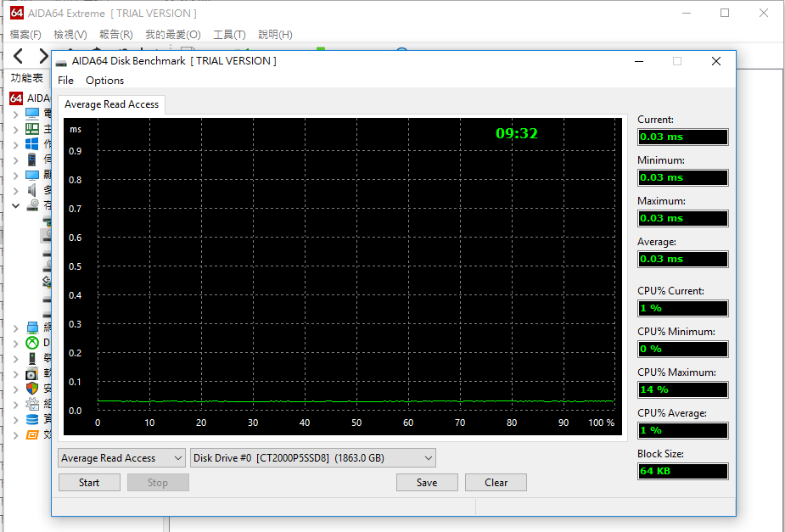Open the 檢視(V) menu in AIDA64

point(70,35)
